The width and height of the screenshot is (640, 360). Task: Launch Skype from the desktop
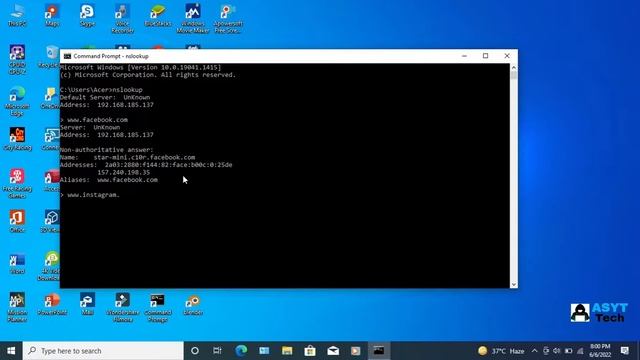coord(87,16)
